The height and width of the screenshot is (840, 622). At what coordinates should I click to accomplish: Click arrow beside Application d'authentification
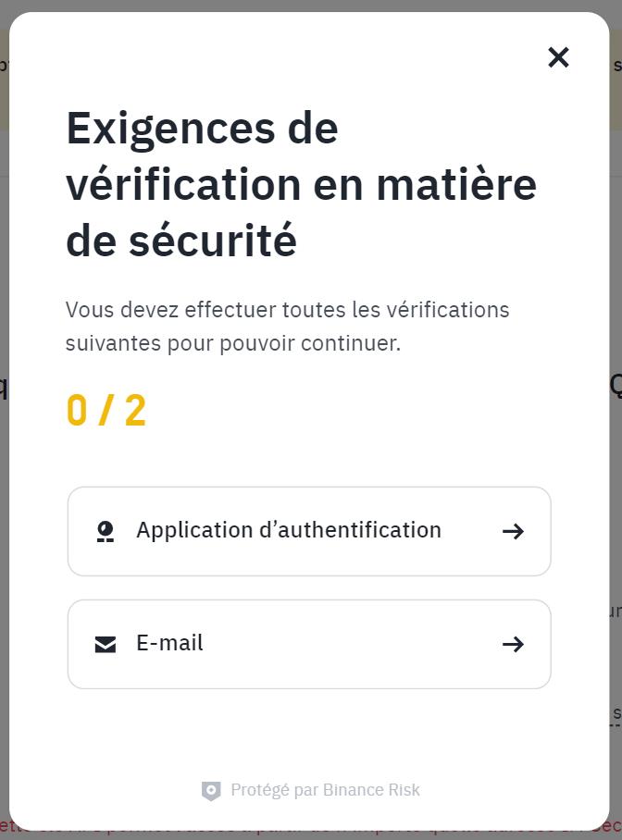(x=513, y=531)
